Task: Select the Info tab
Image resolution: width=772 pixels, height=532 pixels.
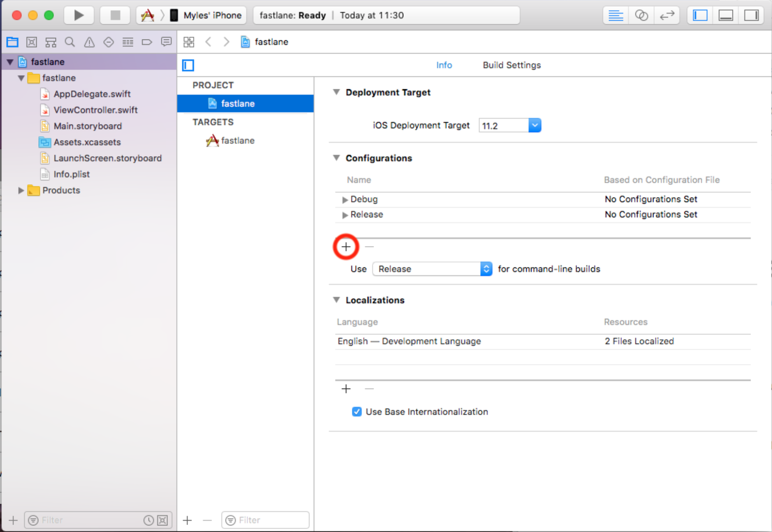Action: [444, 65]
